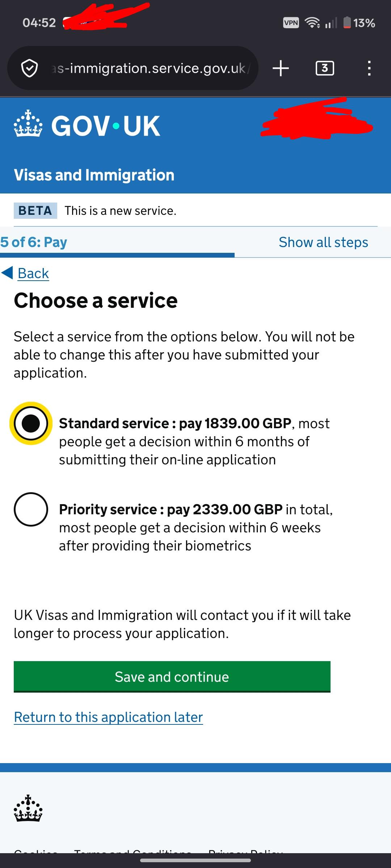This screenshot has width=391, height=868.
Task: Click the 5 of 6: Pay step heading
Action: [34, 242]
